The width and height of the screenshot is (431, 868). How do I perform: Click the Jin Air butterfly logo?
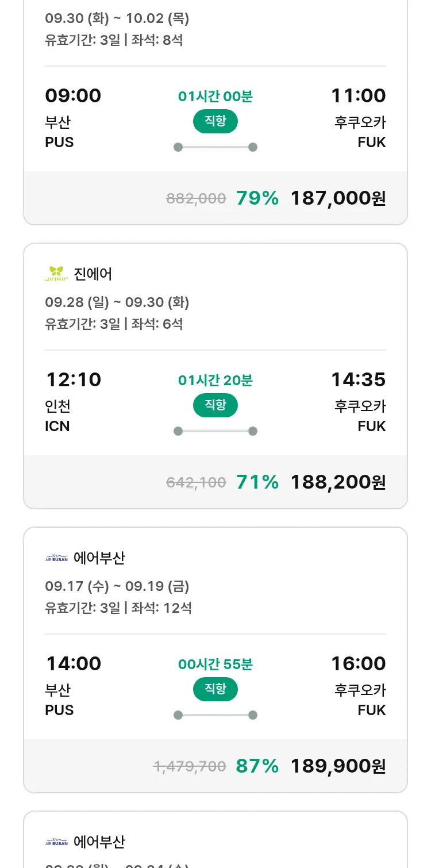pos(56,274)
